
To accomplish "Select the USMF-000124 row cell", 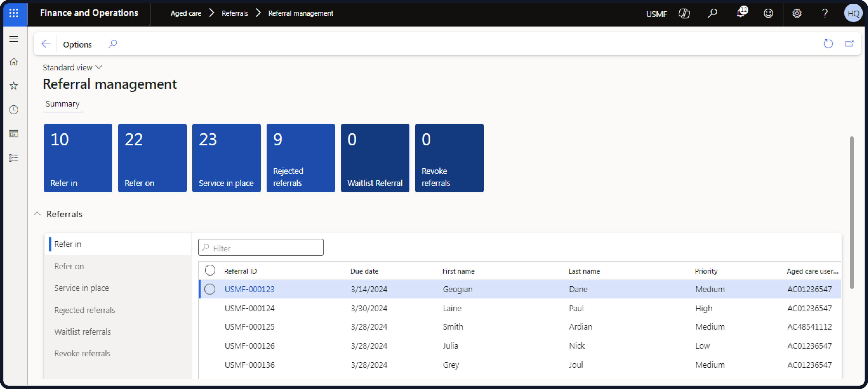I will click(x=249, y=308).
